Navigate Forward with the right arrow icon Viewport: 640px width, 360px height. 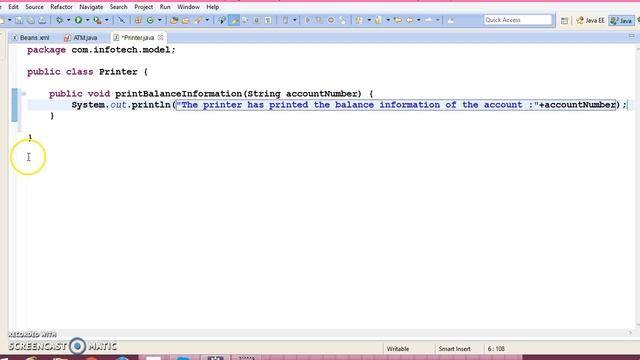click(429, 20)
